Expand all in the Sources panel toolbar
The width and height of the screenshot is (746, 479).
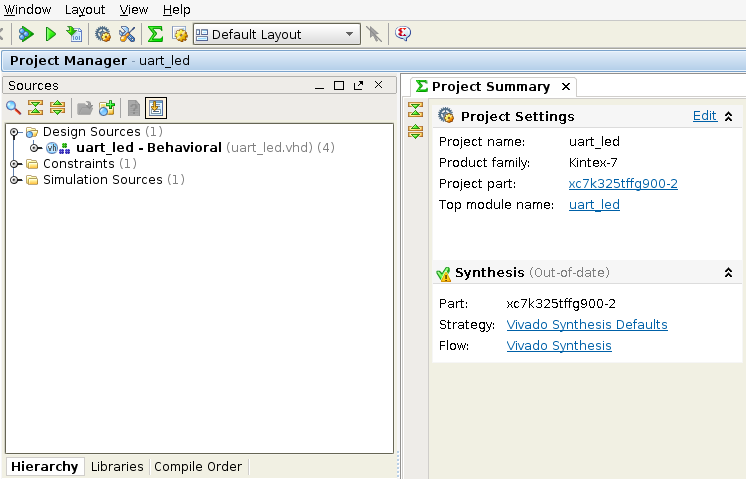tap(58, 108)
